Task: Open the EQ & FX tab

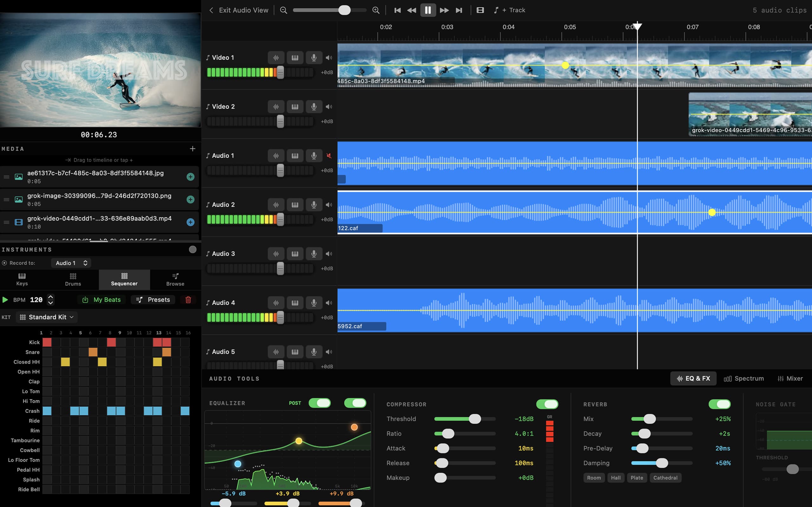Action: pyautogui.click(x=693, y=378)
